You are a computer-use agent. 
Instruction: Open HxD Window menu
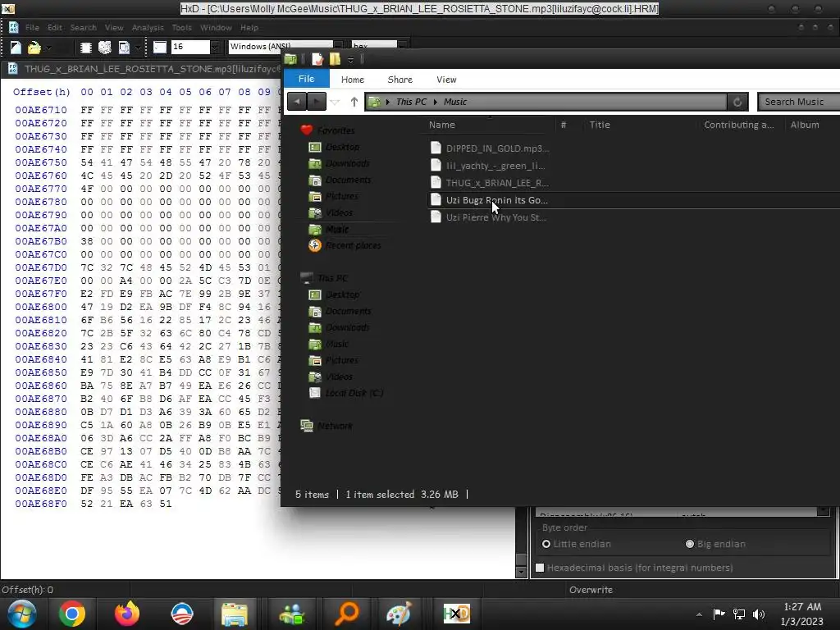point(216,27)
